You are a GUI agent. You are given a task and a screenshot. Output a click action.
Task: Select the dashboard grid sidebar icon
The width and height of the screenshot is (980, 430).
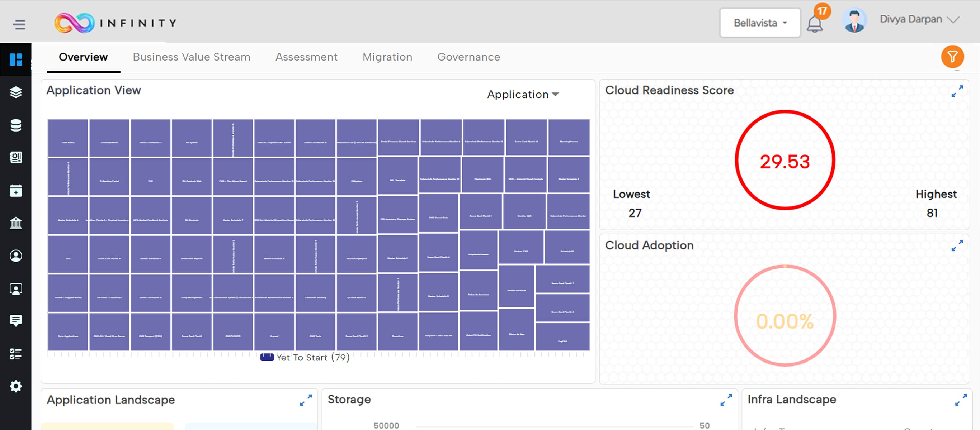point(15,59)
